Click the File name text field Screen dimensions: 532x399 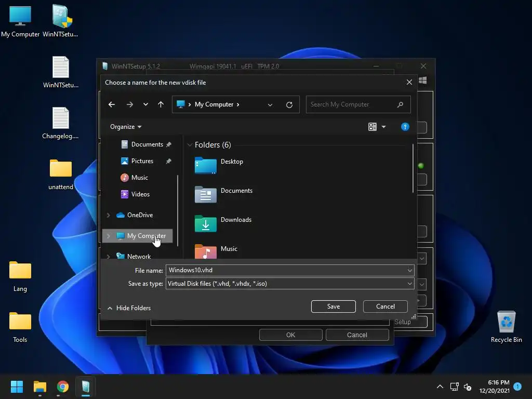(286, 270)
